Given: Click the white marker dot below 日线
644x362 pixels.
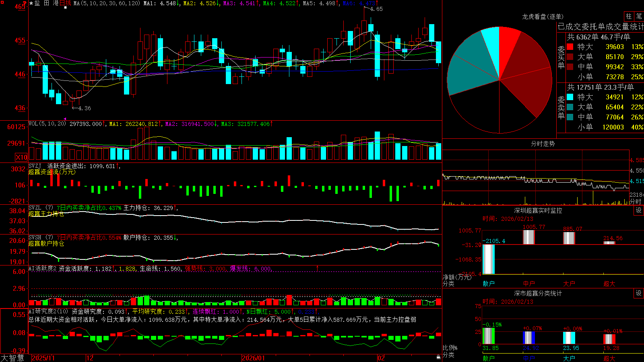Looking at the screenshot, I should coord(65,8).
